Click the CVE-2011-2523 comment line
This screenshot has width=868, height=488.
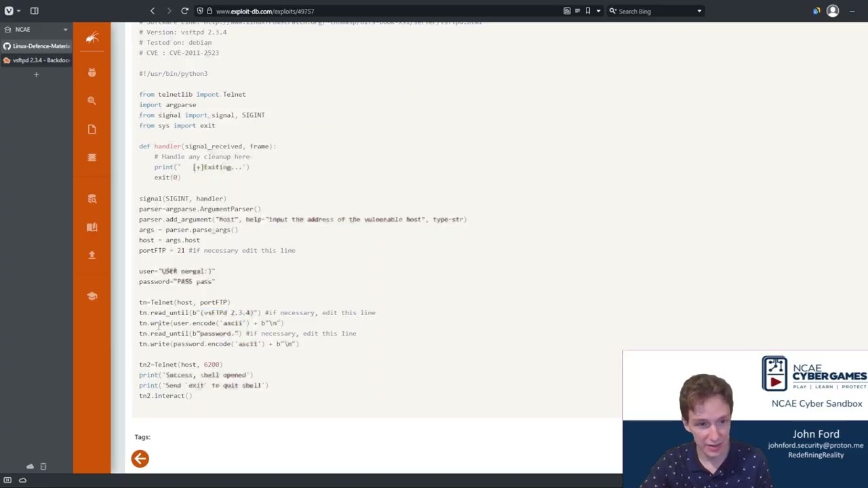[179, 53]
